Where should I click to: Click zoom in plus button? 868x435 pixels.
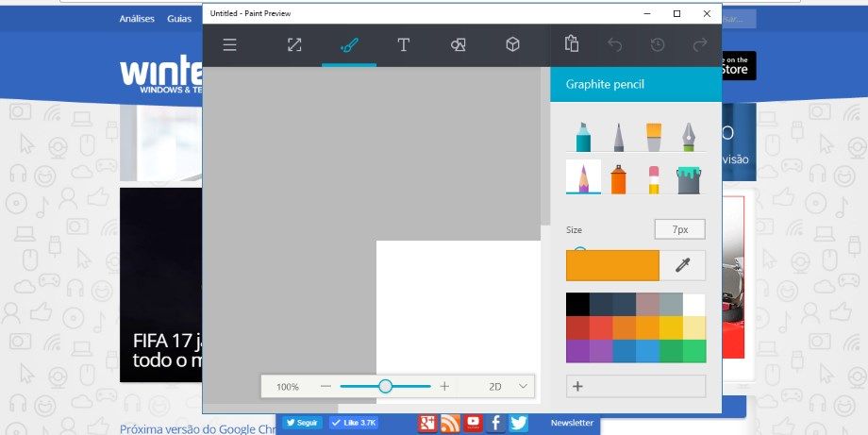(444, 386)
